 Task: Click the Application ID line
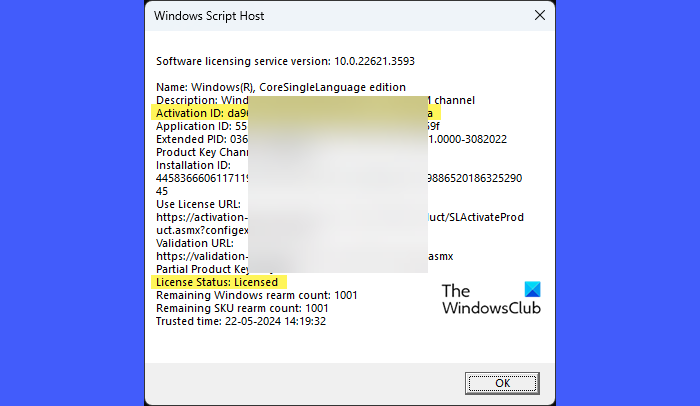(199, 126)
